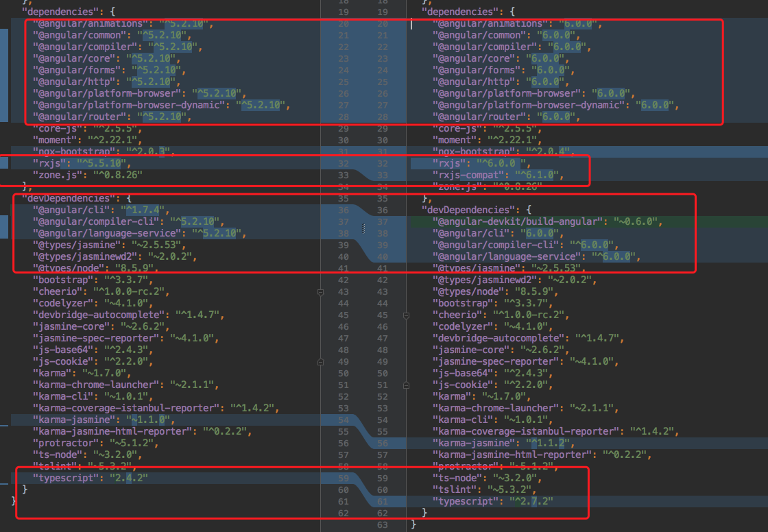Click "devbridge-autocomplete" line in the left file
The height and width of the screenshot is (532, 768).
128,315
